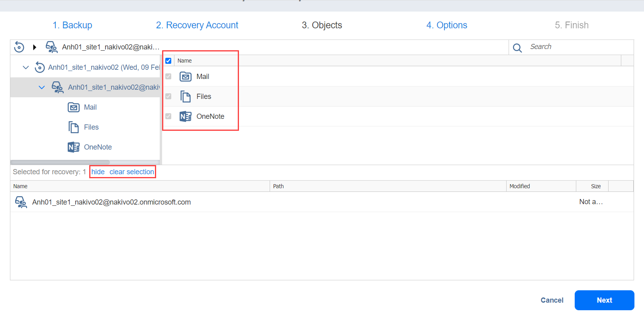Image resolution: width=644 pixels, height=319 pixels.
Task: Go to the Backup wizard step
Action: 72,25
